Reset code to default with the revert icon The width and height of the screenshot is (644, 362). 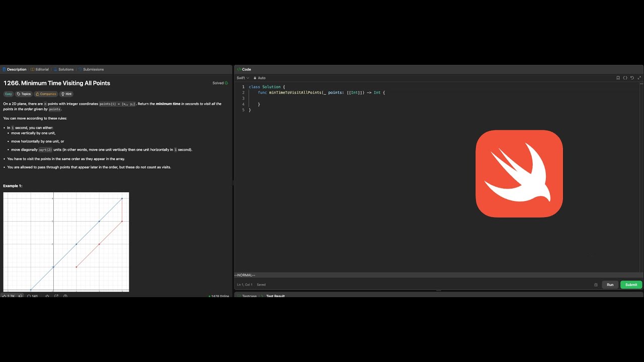(x=632, y=78)
